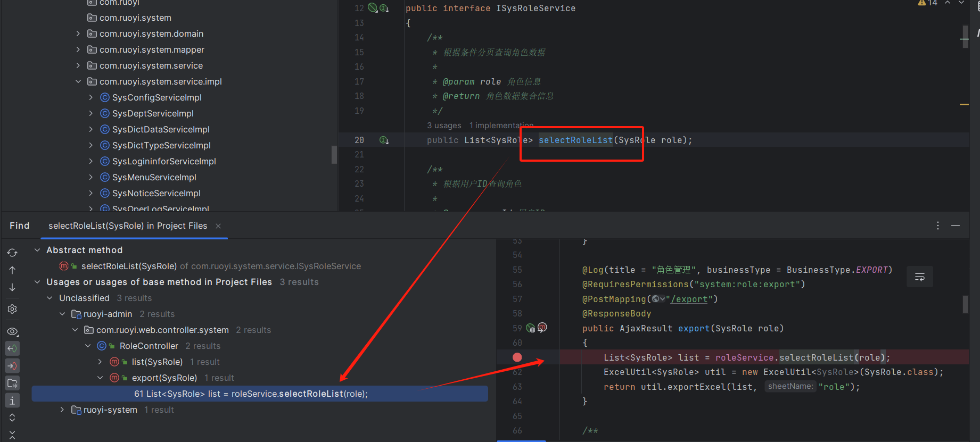Click the preview editor vertical scrollbar
Image resolution: width=980 pixels, height=442 pixels.
tap(965, 304)
